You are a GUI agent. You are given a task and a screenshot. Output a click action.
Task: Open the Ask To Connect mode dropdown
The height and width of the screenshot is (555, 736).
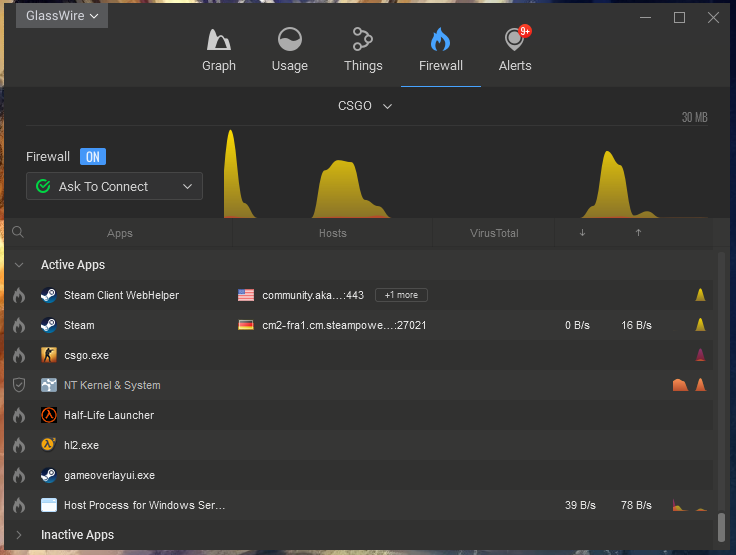(115, 186)
